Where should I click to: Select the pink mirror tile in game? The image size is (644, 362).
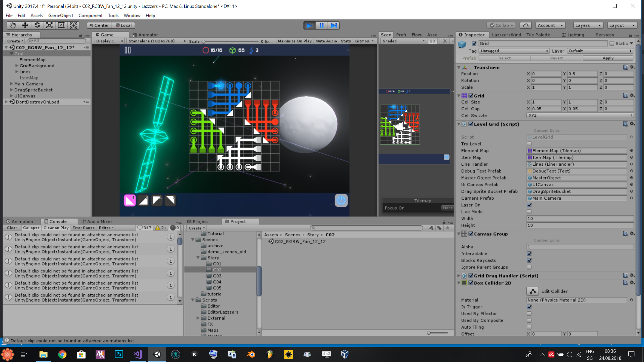tap(130, 200)
